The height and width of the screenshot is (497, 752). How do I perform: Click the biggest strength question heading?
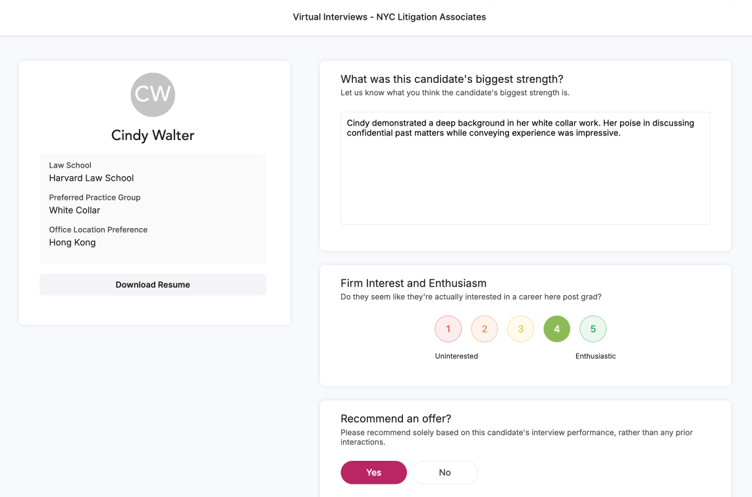coord(452,79)
